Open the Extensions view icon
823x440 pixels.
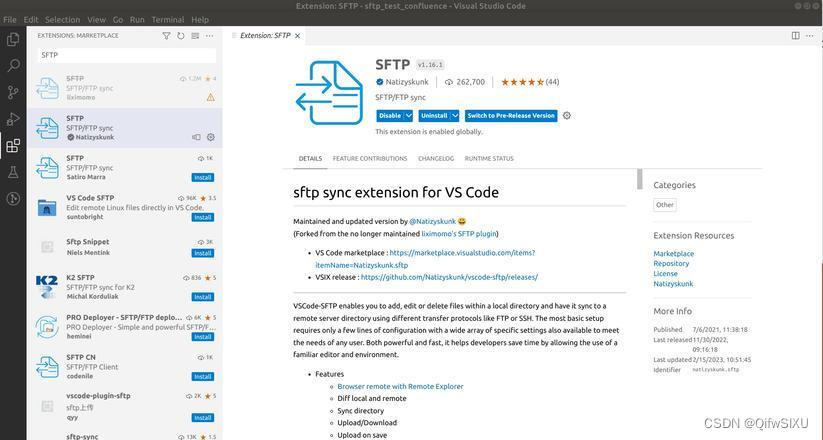tap(13, 145)
